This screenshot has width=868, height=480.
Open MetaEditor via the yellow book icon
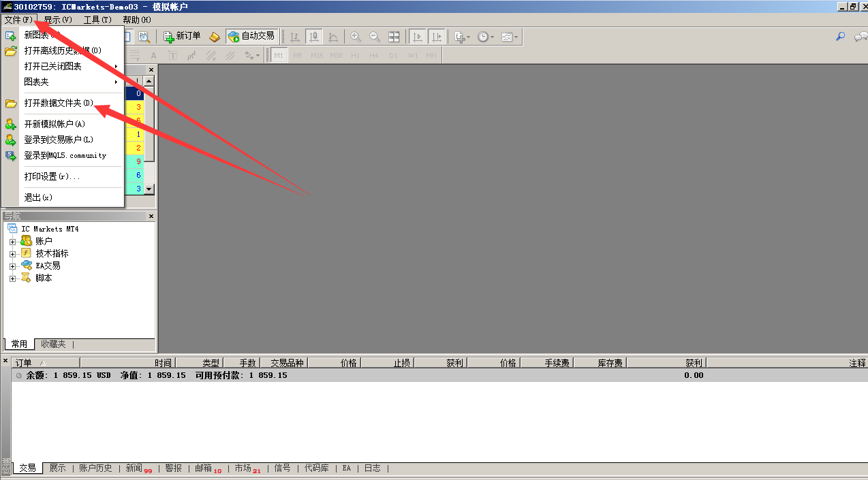pyautogui.click(x=214, y=36)
